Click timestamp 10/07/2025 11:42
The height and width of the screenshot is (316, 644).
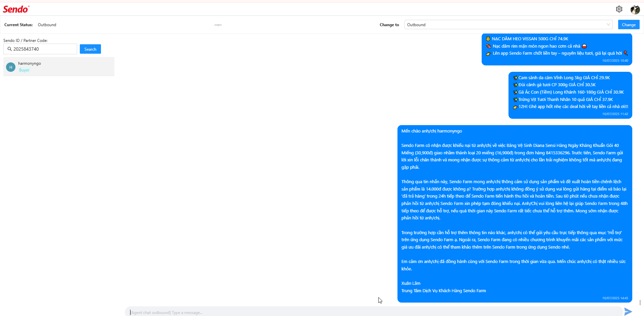click(615, 114)
